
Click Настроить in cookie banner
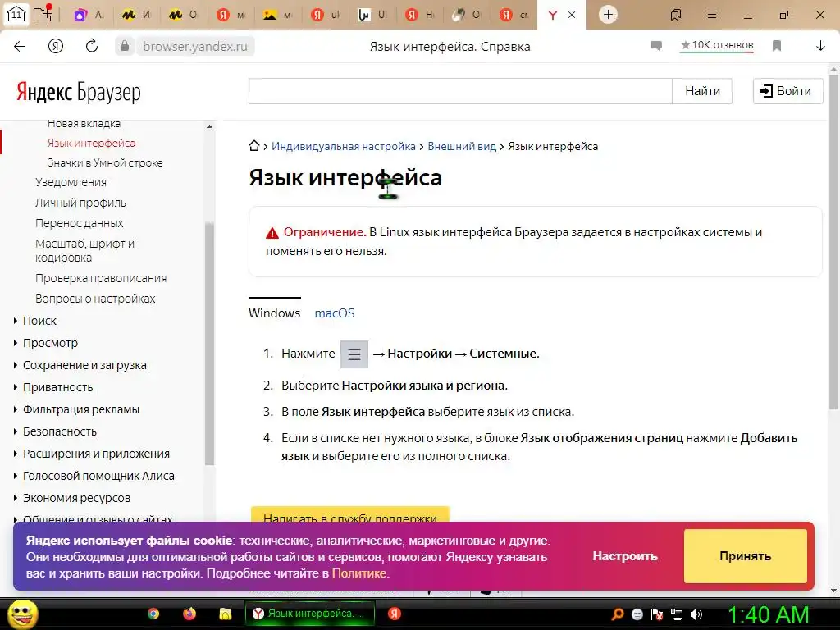(x=624, y=556)
